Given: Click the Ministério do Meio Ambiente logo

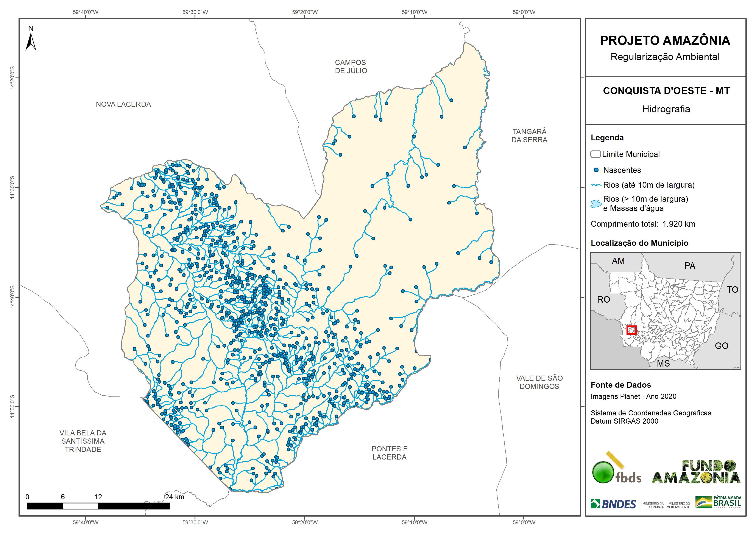Looking at the screenshot, I should point(678,505).
